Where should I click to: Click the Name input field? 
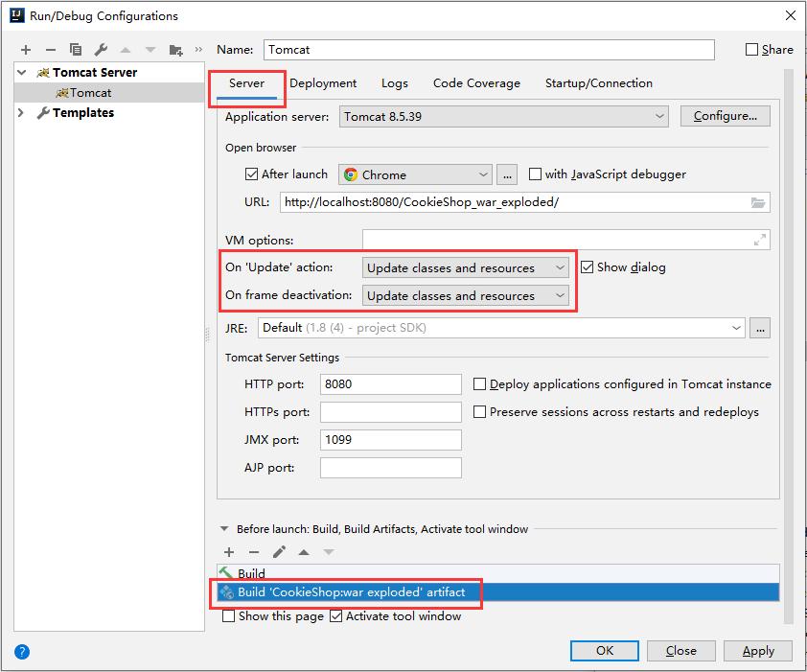point(489,50)
